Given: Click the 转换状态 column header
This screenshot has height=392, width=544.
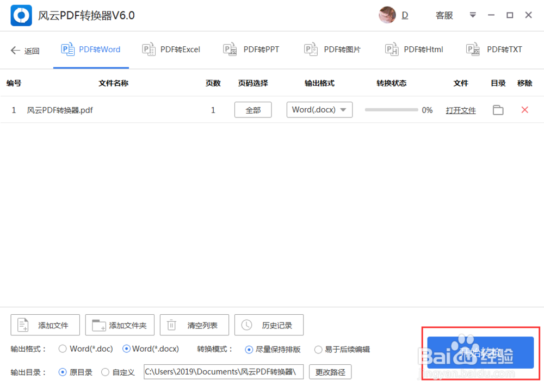Looking at the screenshot, I should point(391,83).
